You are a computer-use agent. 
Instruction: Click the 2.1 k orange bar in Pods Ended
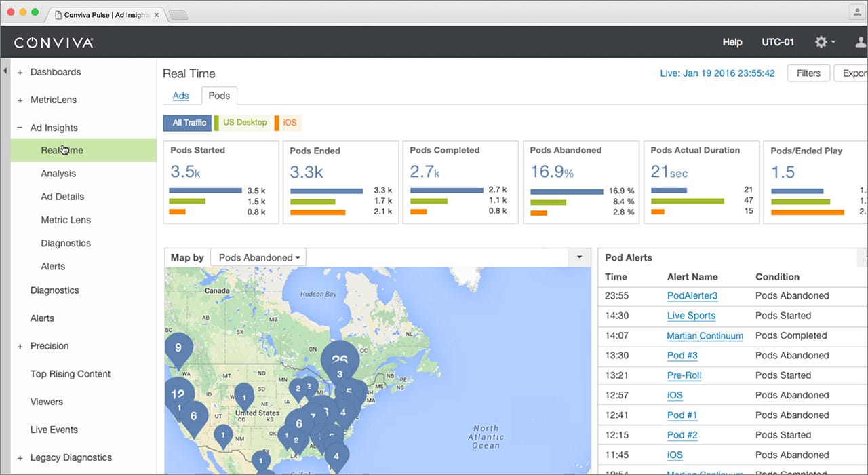coord(318,212)
